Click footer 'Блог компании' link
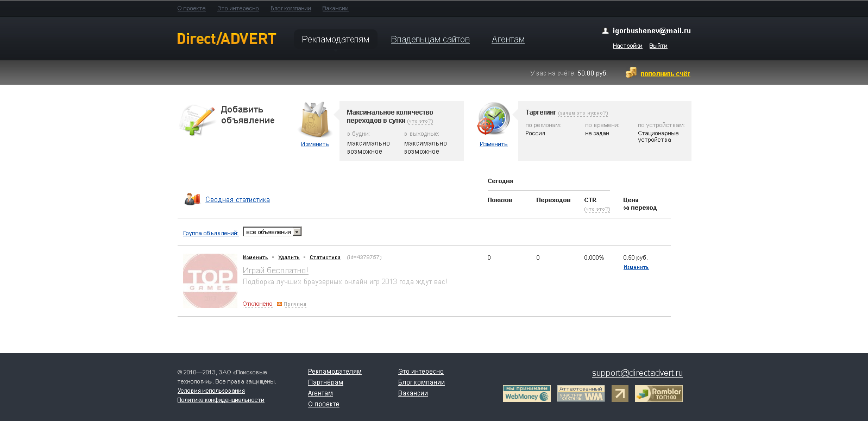Viewport: 868px width, 421px height. (422, 382)
